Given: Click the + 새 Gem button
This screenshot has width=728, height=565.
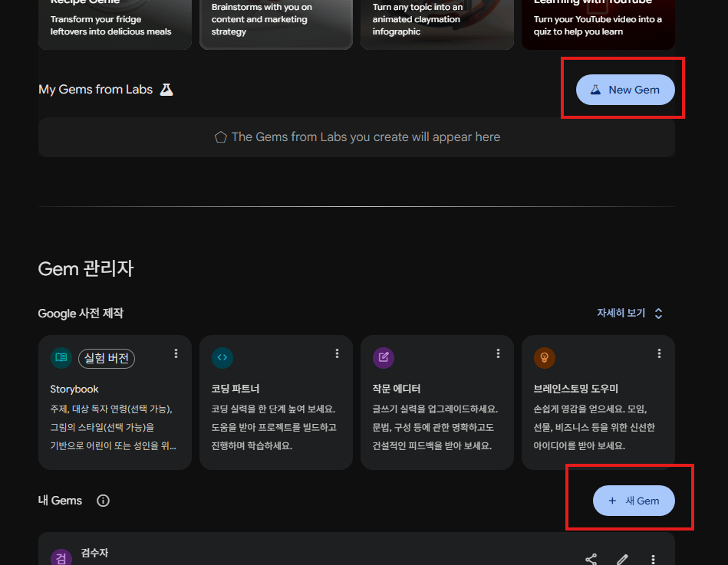Looking at the screenshot, I should point(634,501).
